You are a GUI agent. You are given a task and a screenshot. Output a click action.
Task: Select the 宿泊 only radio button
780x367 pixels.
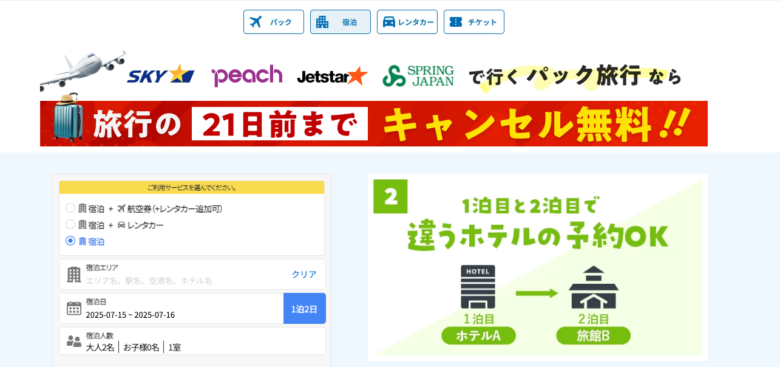tap(70, 241)
